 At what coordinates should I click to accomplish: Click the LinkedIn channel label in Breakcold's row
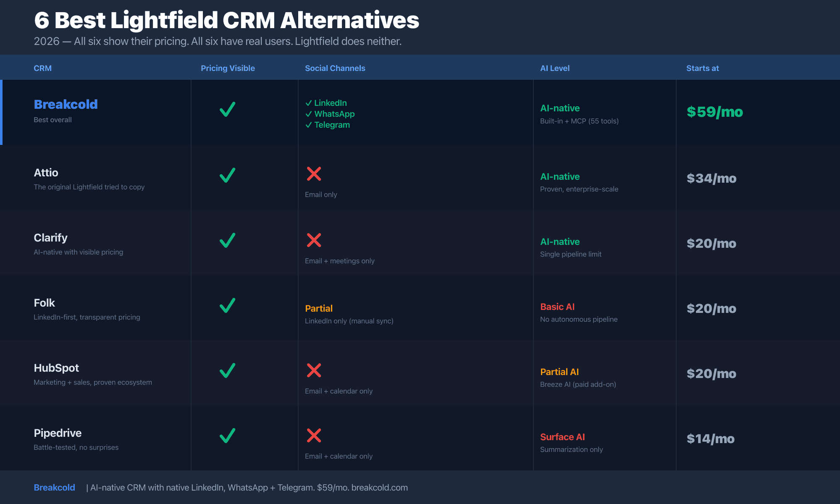[331, 103]
